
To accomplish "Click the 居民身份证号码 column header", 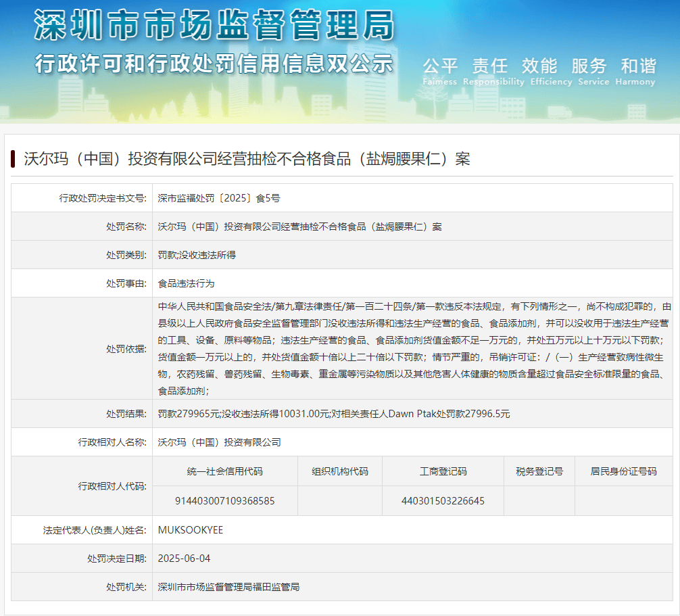I will 624,471.
